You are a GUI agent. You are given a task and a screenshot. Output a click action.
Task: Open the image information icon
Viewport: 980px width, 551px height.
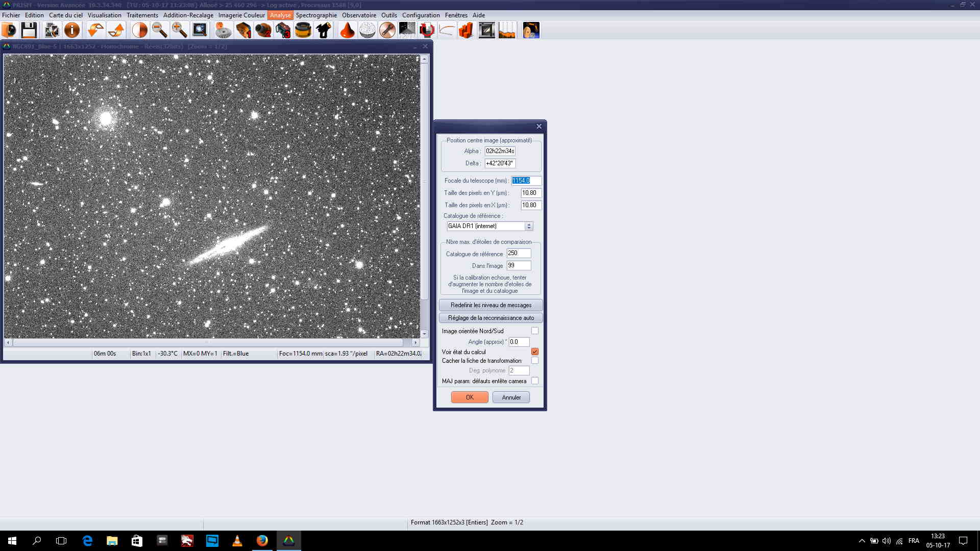pyautogui.click(x=72, y=31)
